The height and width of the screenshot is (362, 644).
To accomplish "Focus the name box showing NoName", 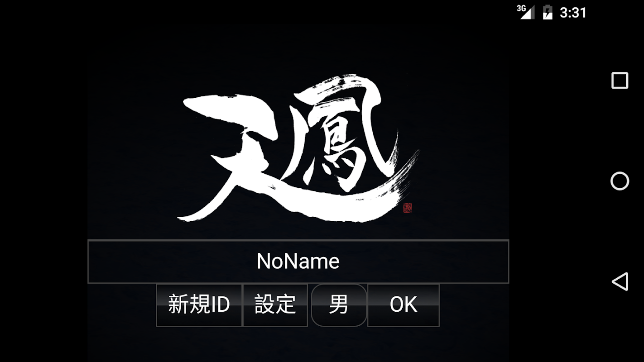I will (298, 262).
